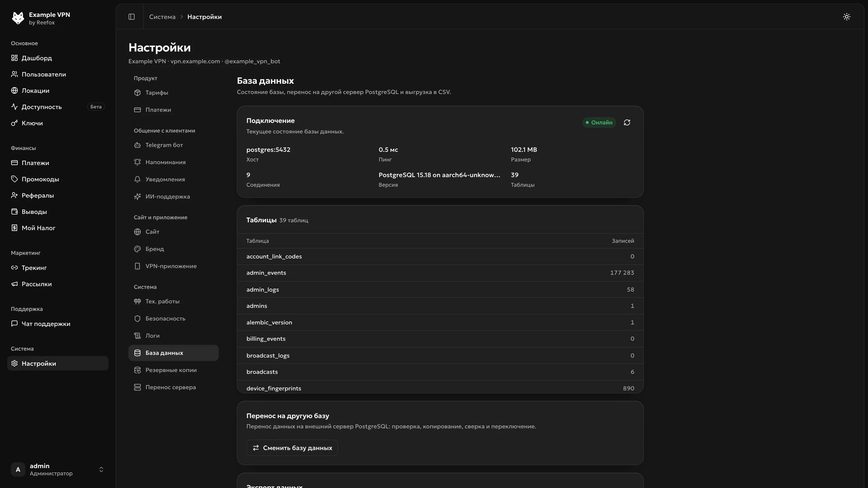
Task: Open Платежи in the Финансы sidebar group
Action: point(58,163)
